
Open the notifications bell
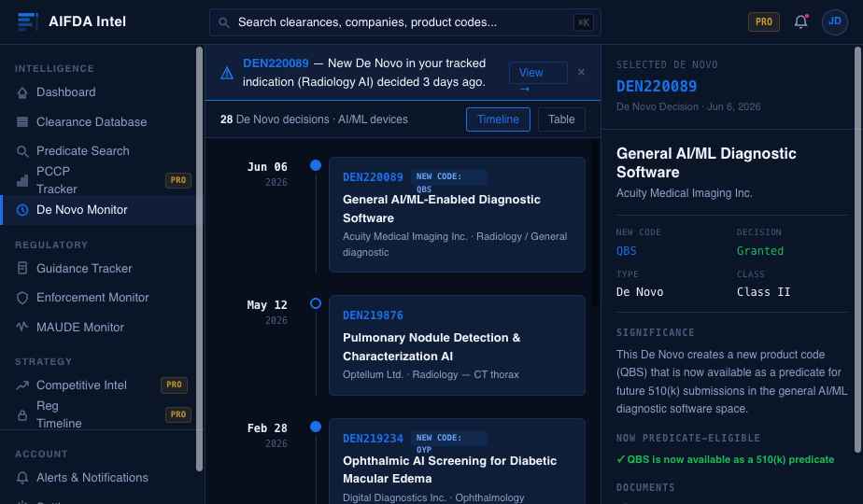[800, 21]
